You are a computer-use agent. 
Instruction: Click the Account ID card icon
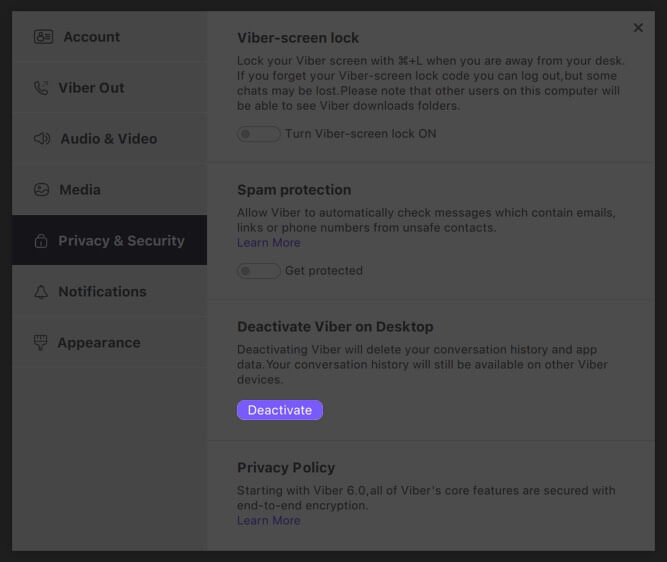click(x=43, y=37)
